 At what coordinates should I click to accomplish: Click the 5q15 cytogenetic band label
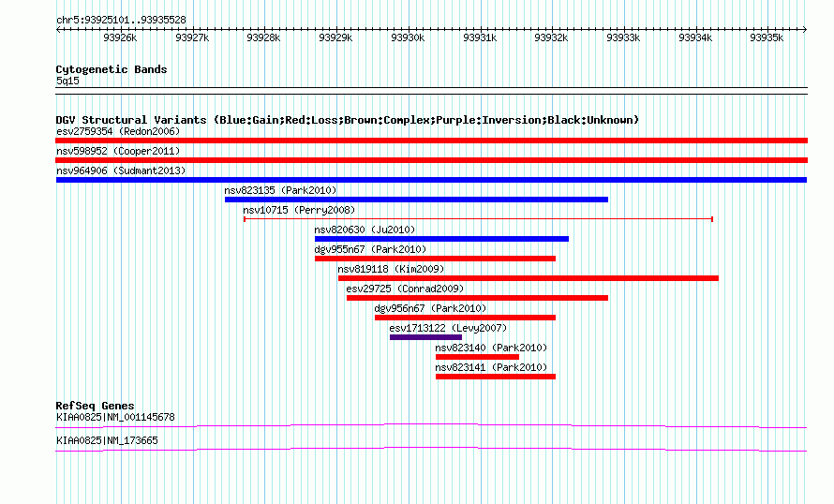67,81
